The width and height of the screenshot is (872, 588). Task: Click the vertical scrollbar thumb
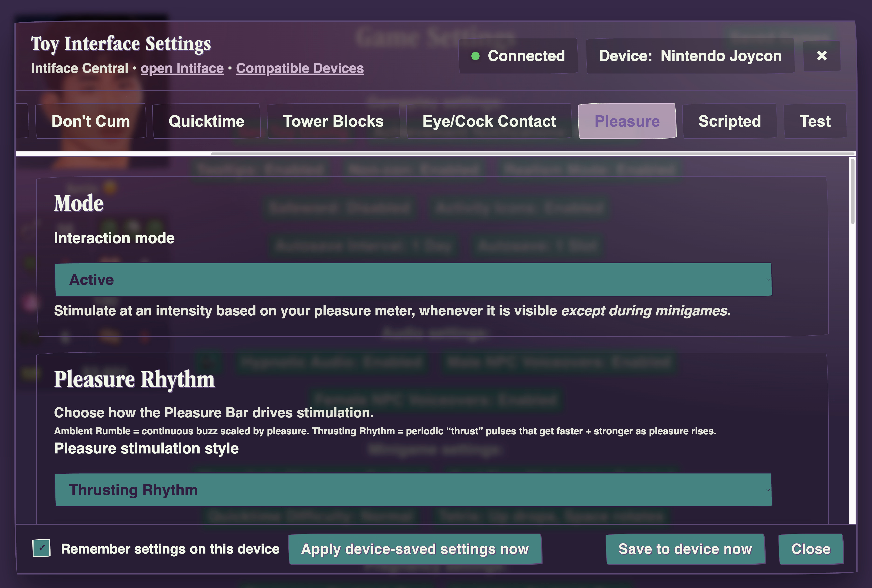coord(852,191)
